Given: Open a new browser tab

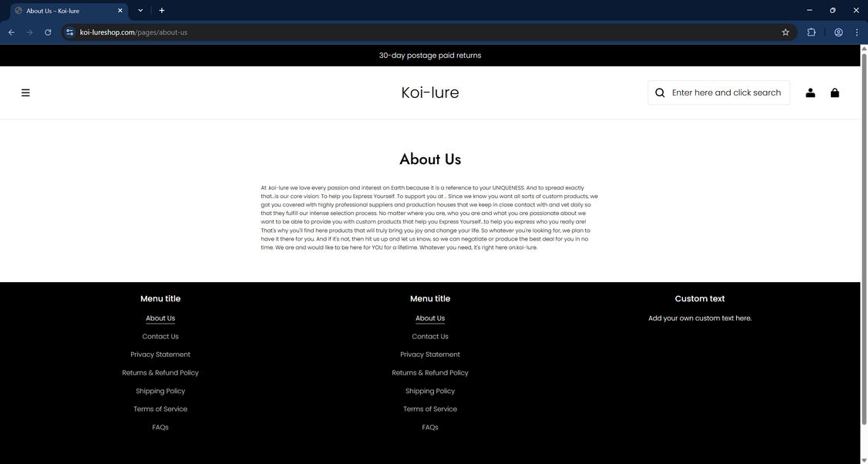Looking at the screenshot, I should click(x=162, y=11).
